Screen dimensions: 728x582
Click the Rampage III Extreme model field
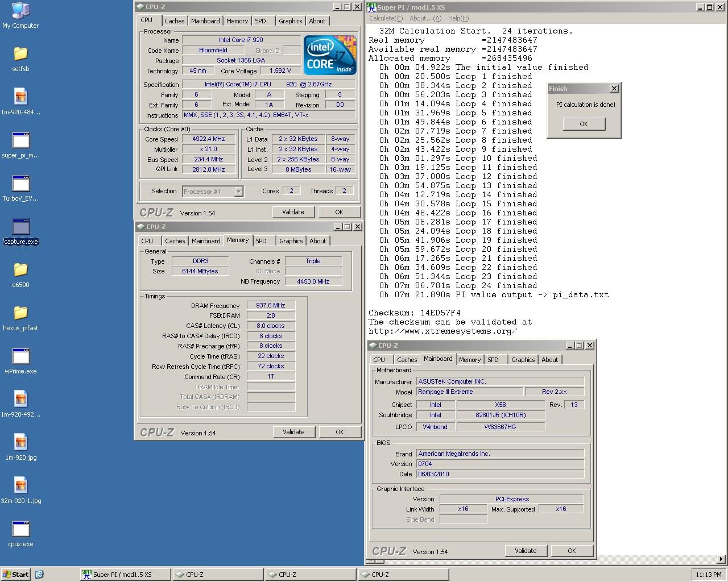(x=470, y=392)
